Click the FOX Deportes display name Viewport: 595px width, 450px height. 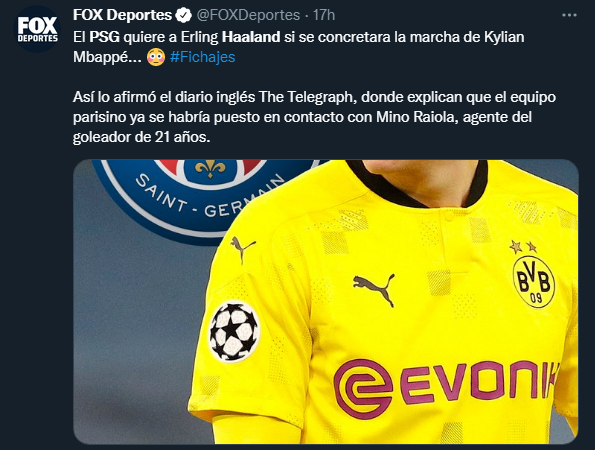(x=122, y=15)
